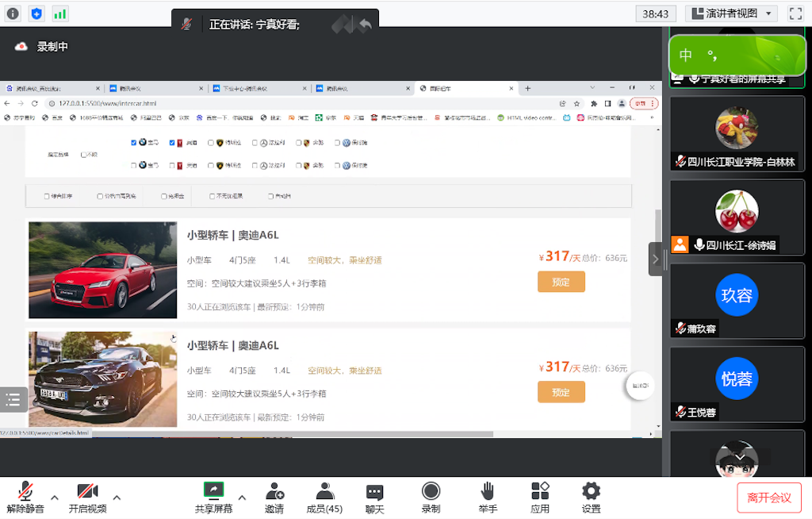This screenshot has width=812, height=519.
Task: Open the 聊天 chat panel
Action: (x=374, y=498)
